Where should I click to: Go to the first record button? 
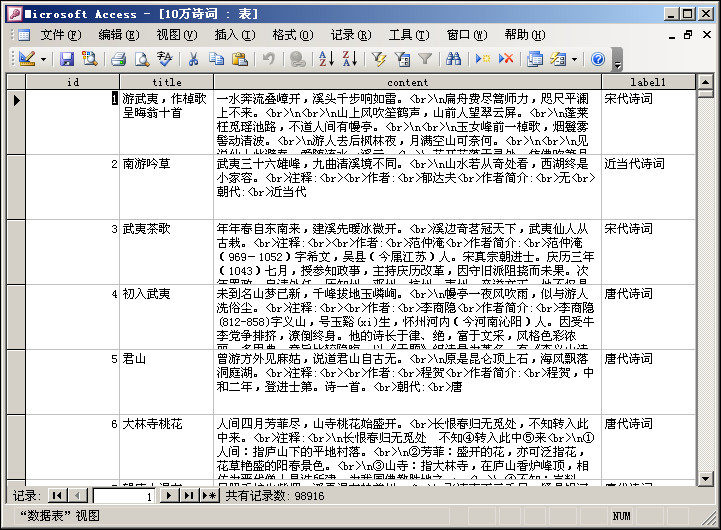coord(57,496)
